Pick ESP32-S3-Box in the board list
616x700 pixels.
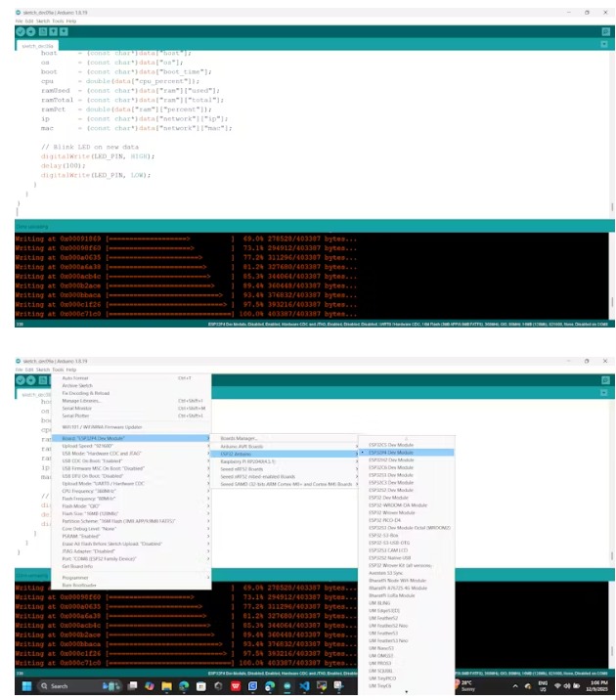coord(384,536)
